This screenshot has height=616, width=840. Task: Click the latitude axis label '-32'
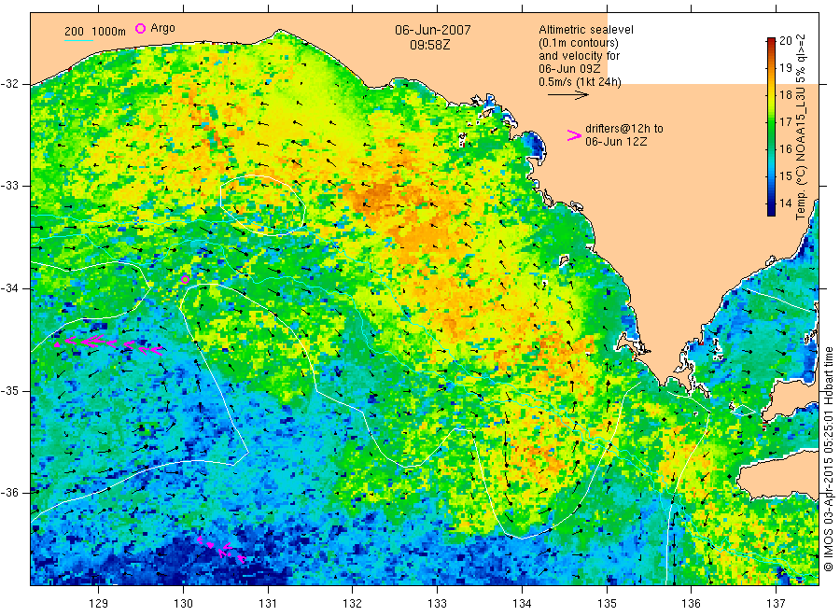(x=9, y=84)
